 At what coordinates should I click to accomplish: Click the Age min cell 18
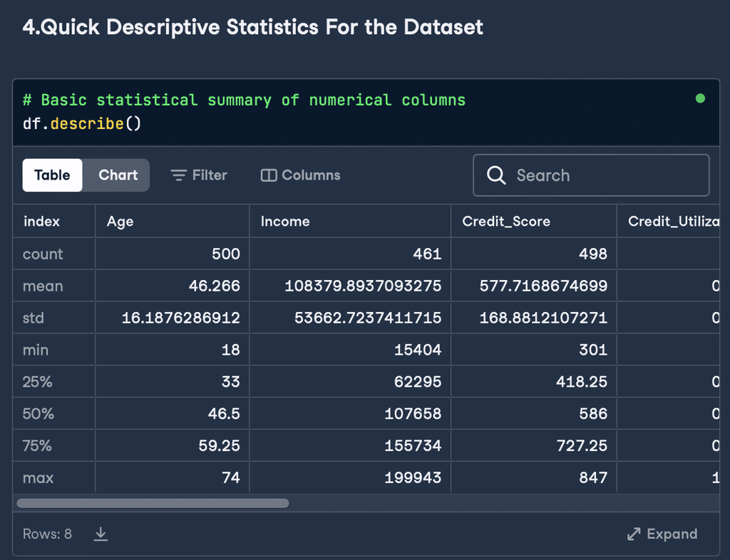pos(173,350)
